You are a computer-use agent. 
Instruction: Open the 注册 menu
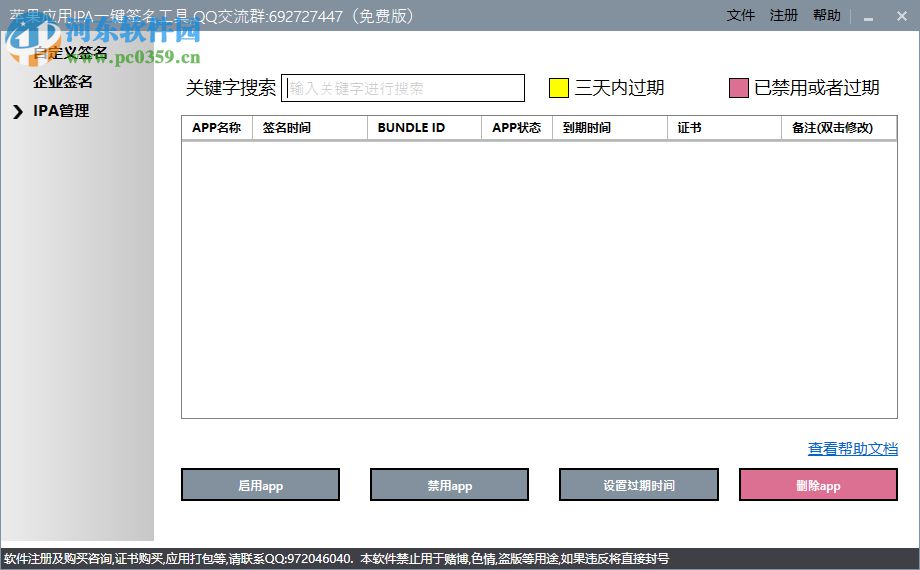coord(783,15)
